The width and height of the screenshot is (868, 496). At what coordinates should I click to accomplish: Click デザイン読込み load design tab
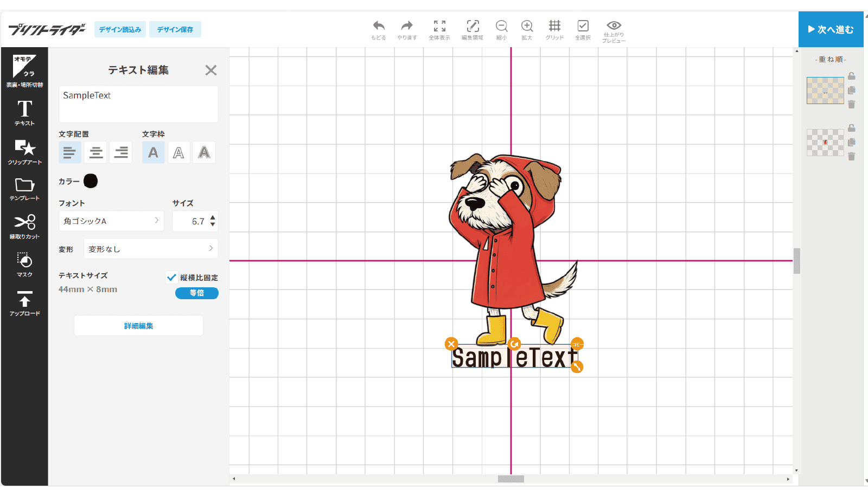click(x=120, y=29)
